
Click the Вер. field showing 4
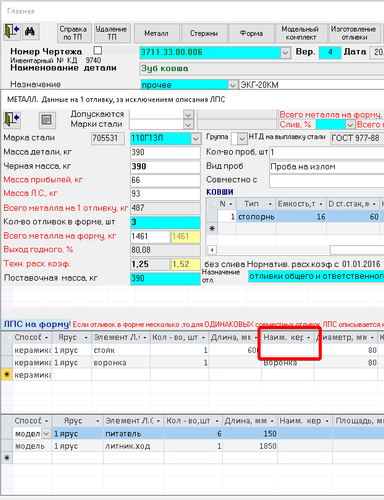(330, 53)
